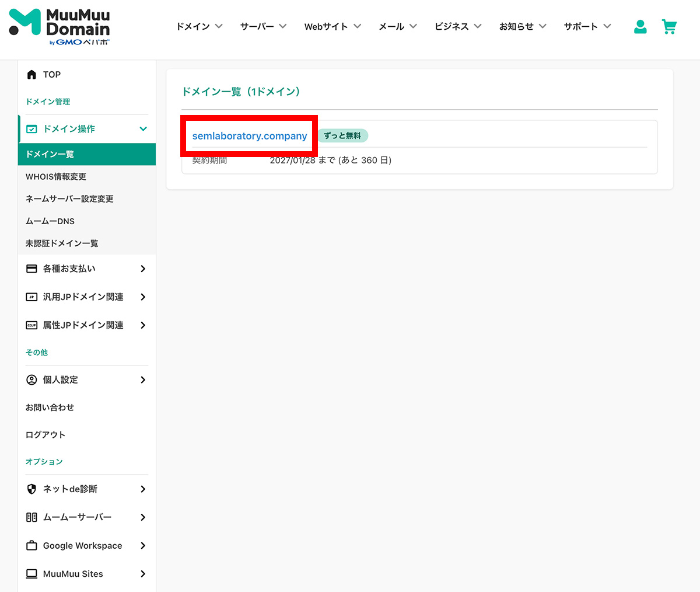Select ムームーDNS in the sidebar
700x592 pixels.
pos(50,221)
